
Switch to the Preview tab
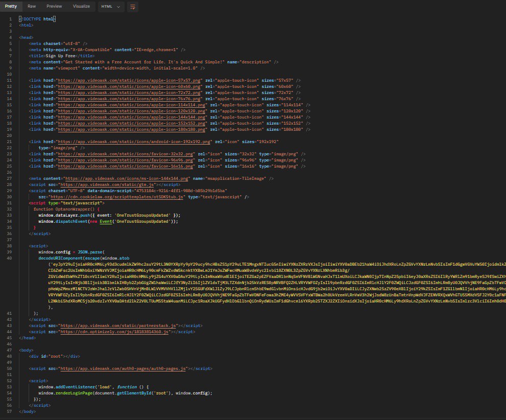point(53,7)
